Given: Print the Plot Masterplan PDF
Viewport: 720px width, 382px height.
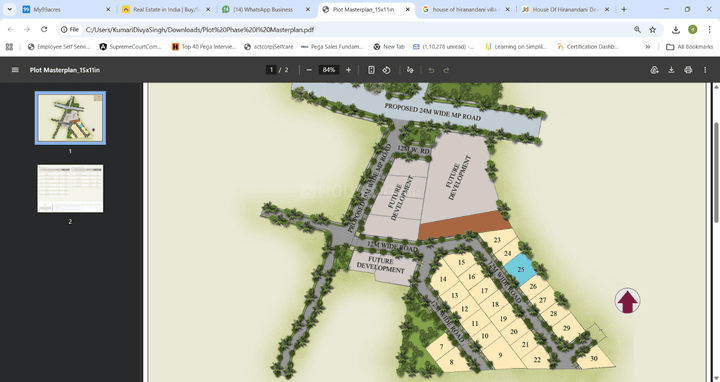Looking at the screenshot, I should point(688,70).
